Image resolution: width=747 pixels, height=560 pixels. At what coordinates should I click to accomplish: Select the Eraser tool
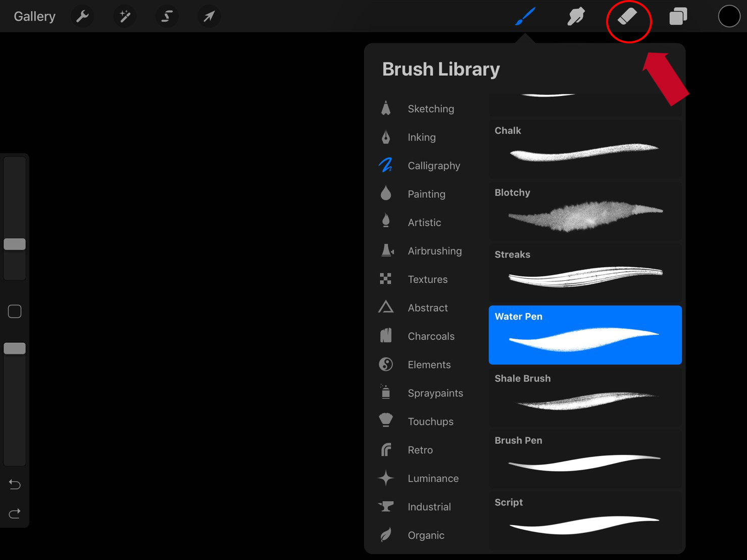627,17
